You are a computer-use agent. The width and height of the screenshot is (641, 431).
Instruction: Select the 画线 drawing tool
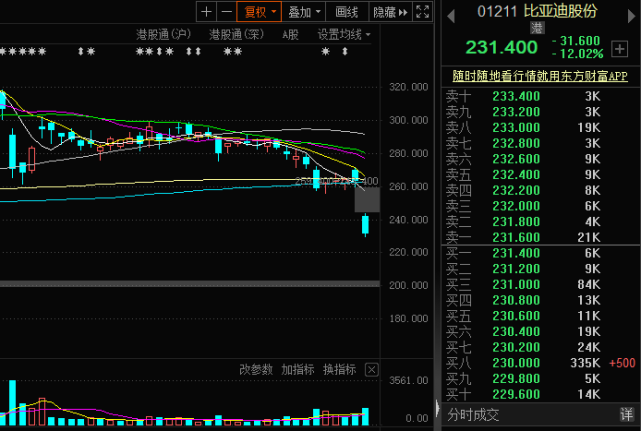(x=347, y=12)
